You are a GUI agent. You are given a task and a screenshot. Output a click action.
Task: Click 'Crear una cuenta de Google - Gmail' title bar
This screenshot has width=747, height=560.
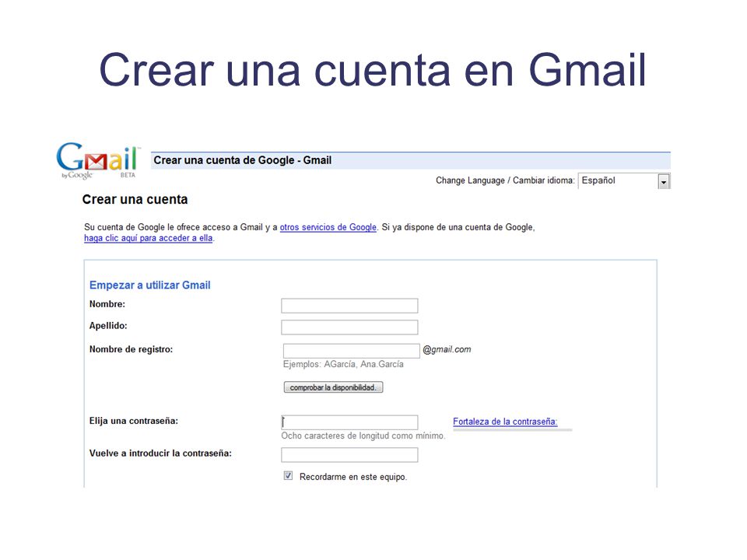[411, 160]
